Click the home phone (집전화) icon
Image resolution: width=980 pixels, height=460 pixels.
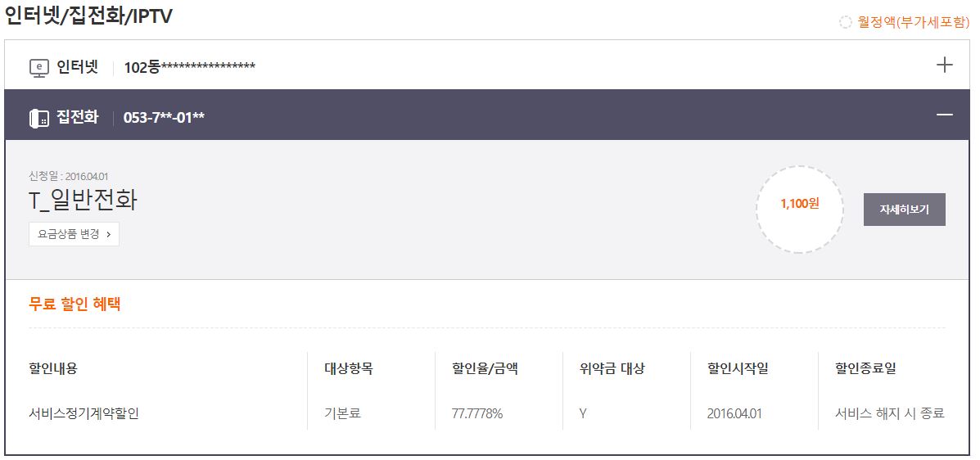click(39, 118)
